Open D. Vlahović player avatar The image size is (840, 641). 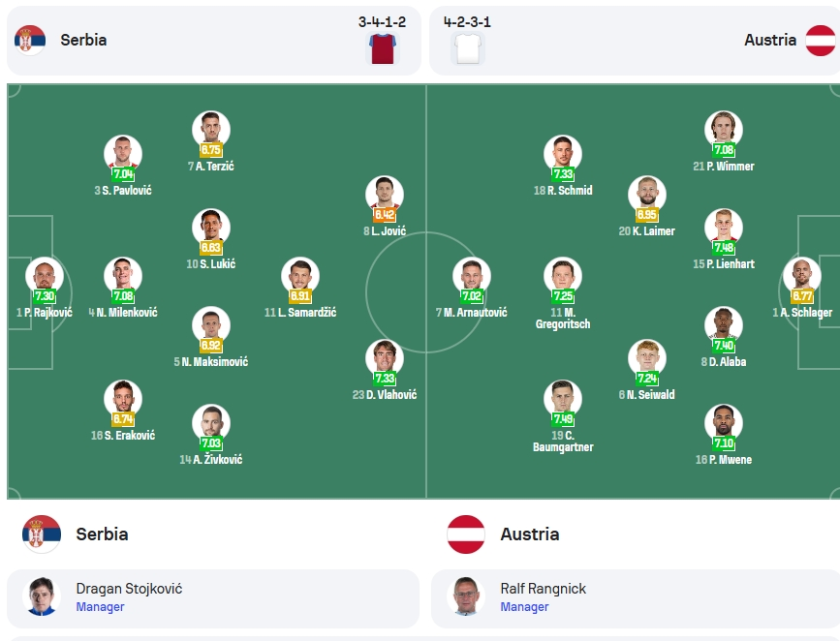pos(385,357)
